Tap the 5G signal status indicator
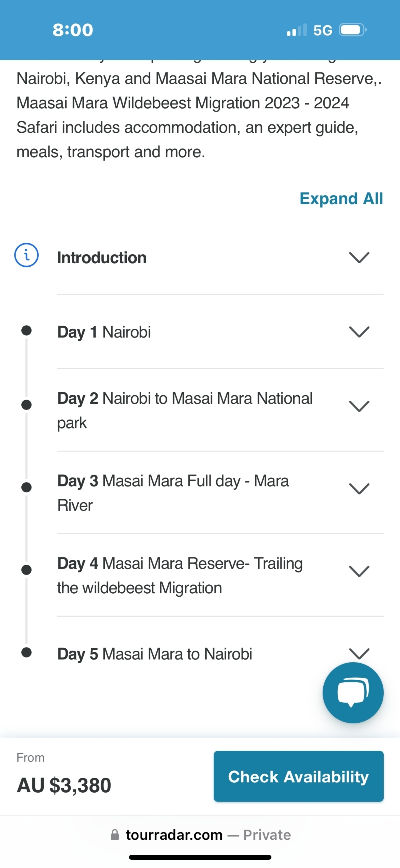Screen dimensions: 400x868 click(x=322, y=30)
